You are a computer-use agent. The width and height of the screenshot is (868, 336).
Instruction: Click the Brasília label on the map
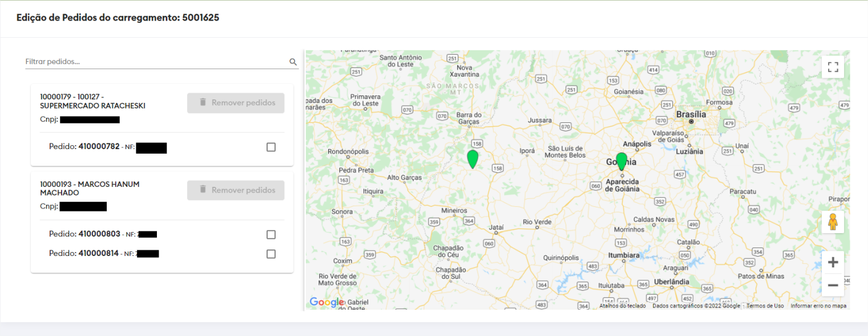[691, 114]
